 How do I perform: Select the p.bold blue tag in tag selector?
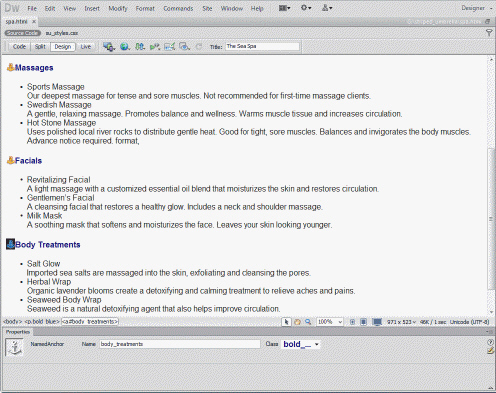click(42, 322)
